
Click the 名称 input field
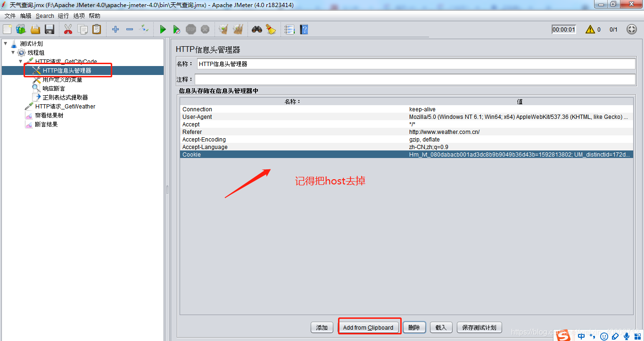point(416,64)
